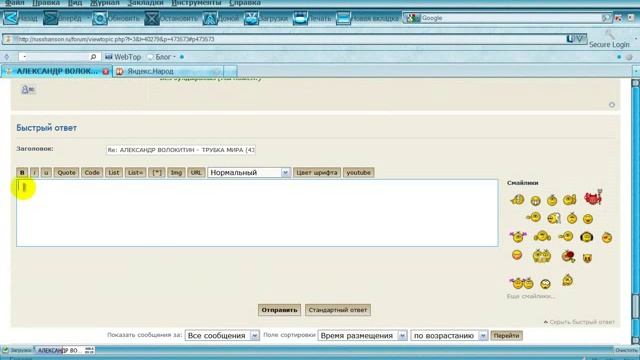
Task: Insert a List tag
Action: coord(114,173)
